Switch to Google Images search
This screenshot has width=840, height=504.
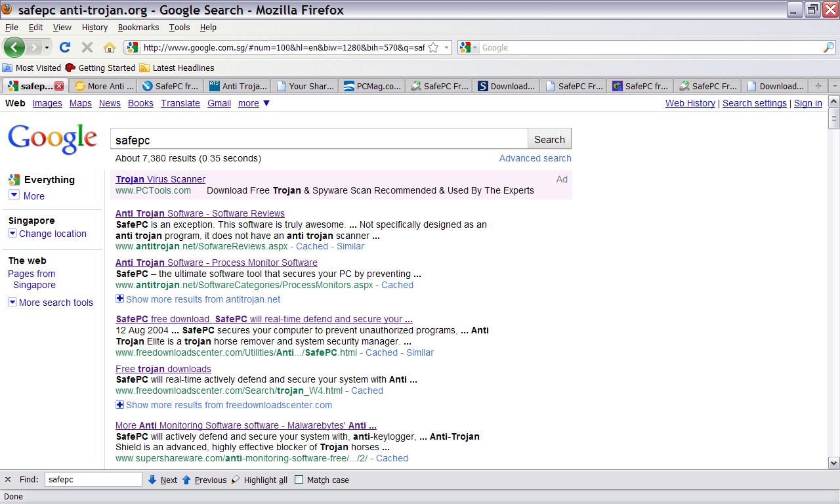click(x=47, y=103)
